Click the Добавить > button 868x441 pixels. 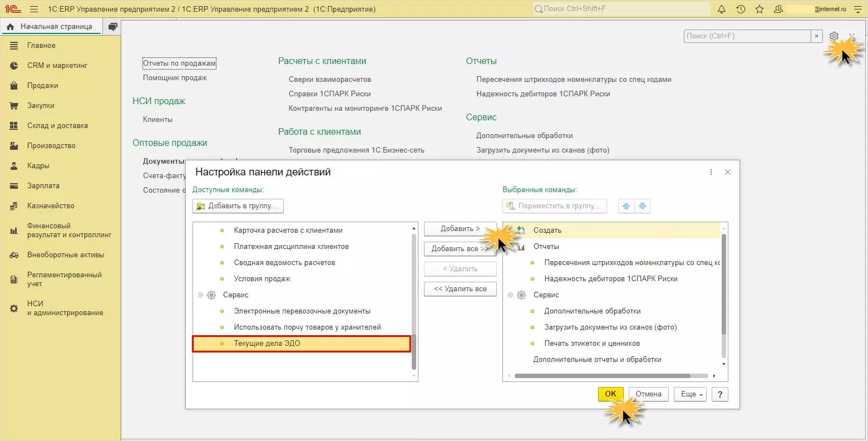[460, 229]
